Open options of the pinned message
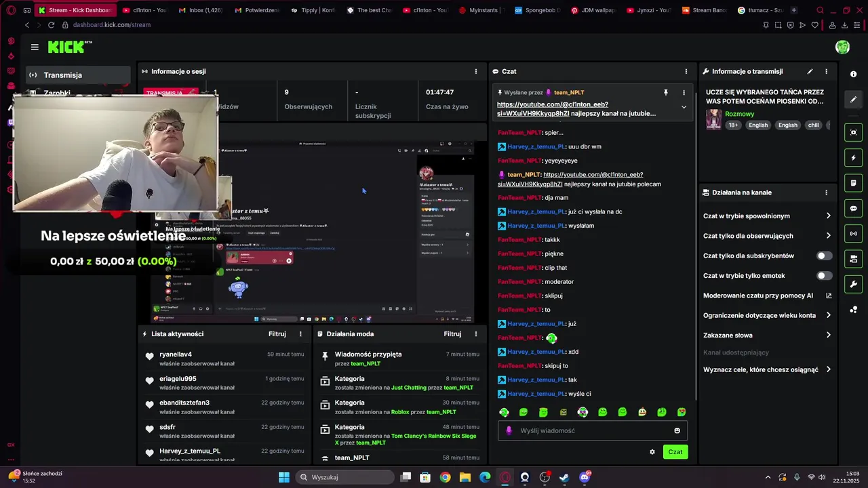 pos(684,92)
